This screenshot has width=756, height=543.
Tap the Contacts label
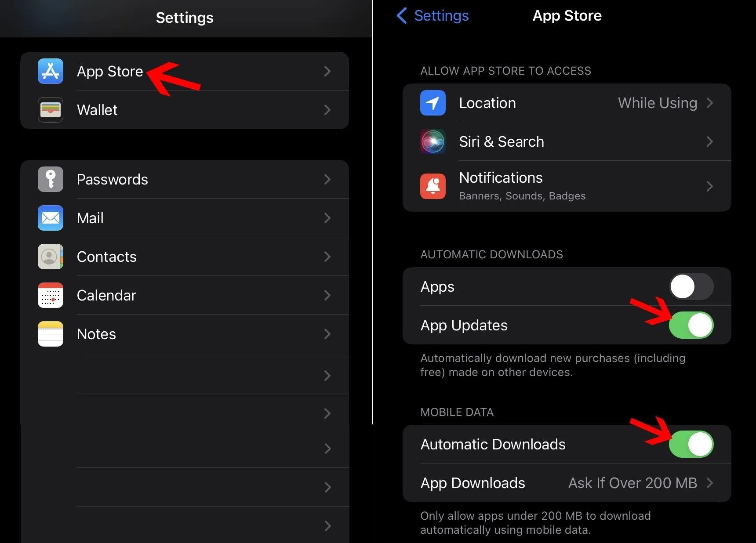tap(107, 257)
